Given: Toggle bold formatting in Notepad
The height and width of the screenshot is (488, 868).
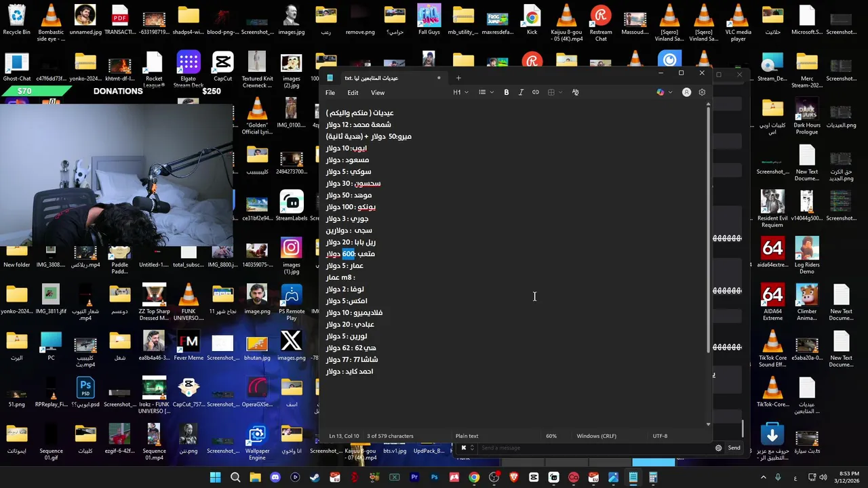Looking at the screenshot, I should point(506,92).
